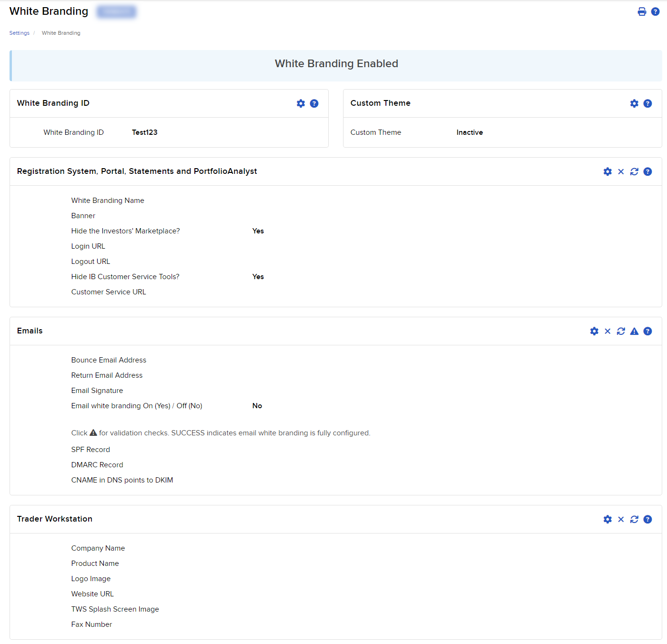667x644 pixels.
Task: Open help for Emails section
Action: (647, 331)
